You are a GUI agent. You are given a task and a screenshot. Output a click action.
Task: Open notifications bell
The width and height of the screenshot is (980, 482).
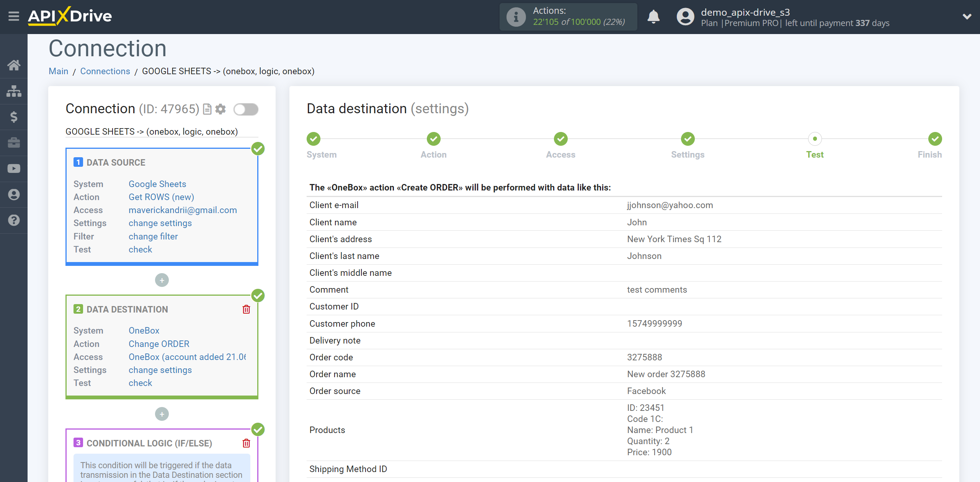pyautogui.click(x=653, y=17)
